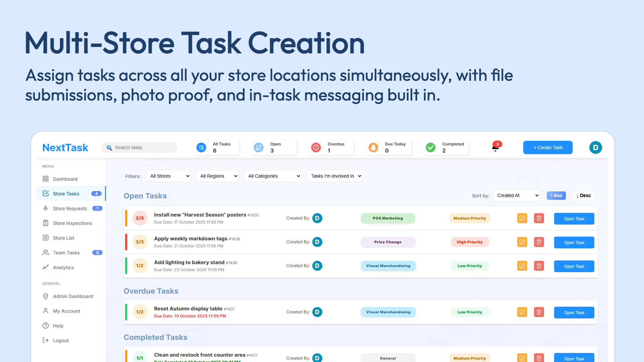Viewport: 644px width, 362px height.
Task: Click the search magnifier icon
Action: point(109,148)
